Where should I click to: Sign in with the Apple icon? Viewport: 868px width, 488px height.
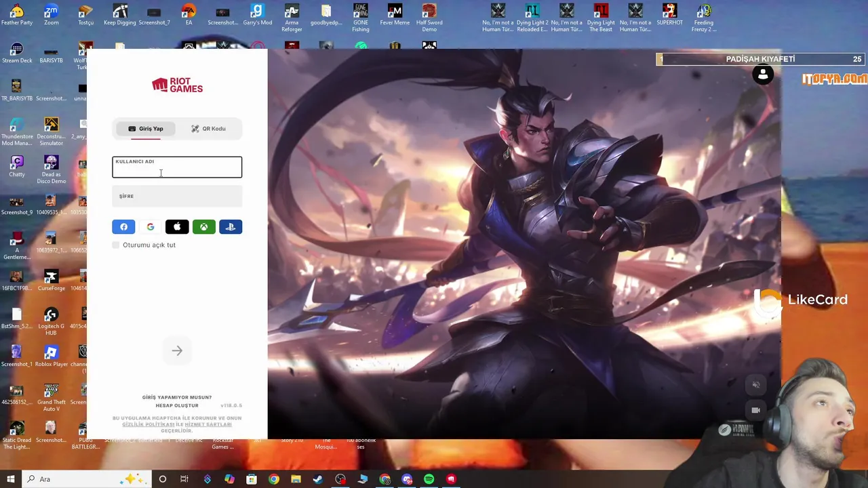[177, 227]
